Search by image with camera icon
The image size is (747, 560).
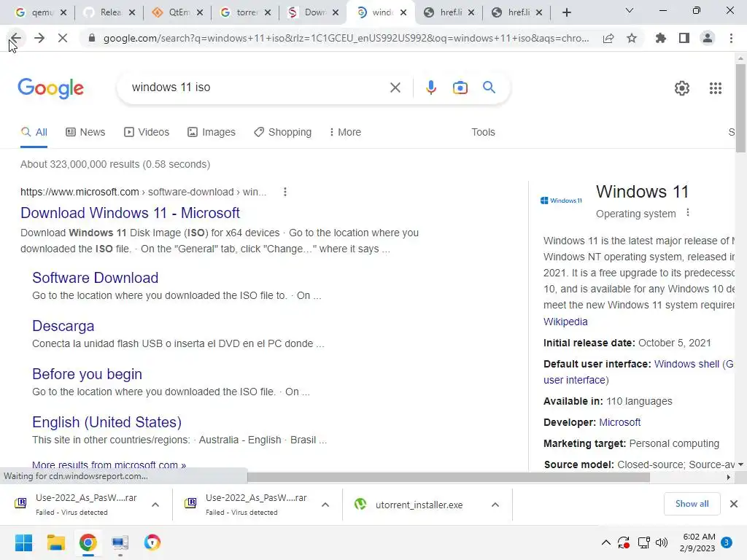[x=460, y=87]
